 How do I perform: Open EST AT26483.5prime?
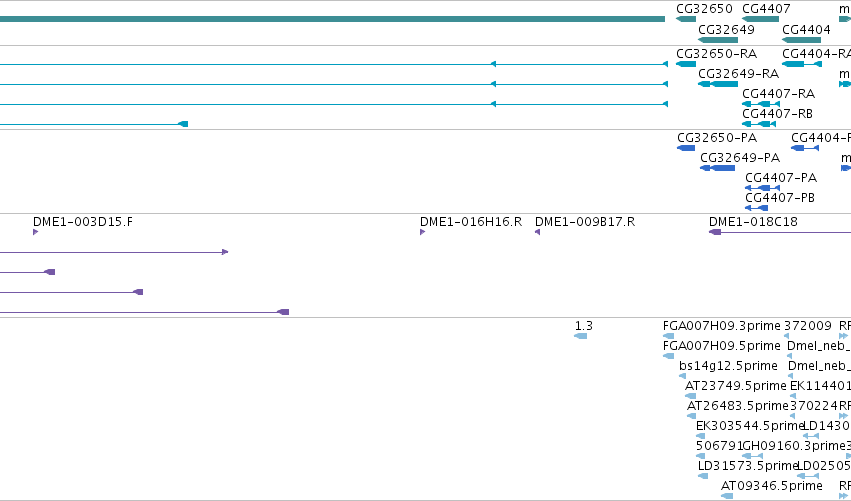(691, 416)
